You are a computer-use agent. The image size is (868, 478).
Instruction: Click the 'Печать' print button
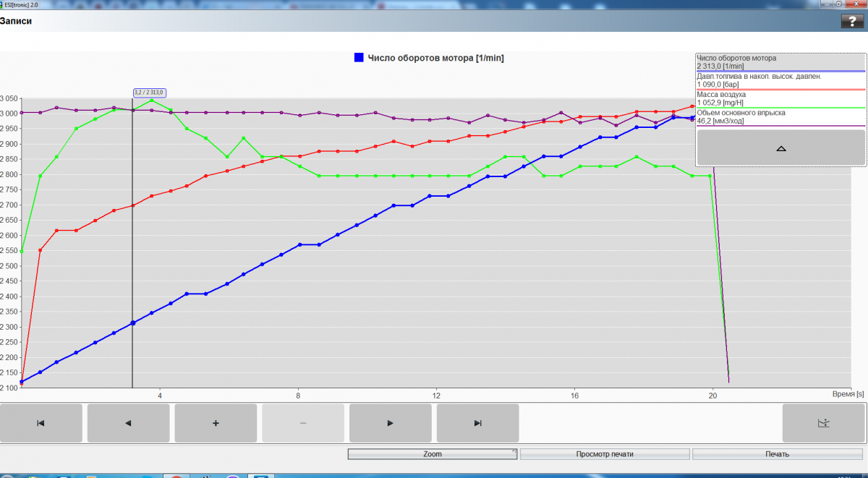pos(778,454)
